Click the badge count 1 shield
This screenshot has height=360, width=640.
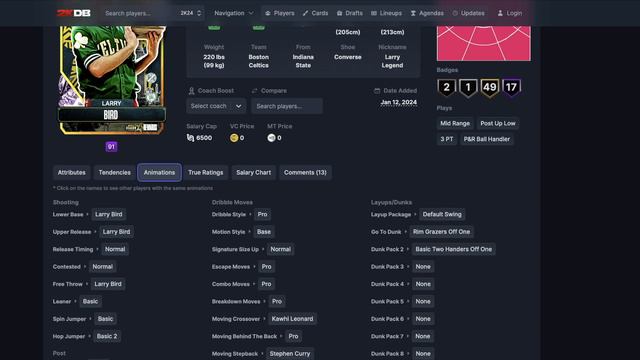468,88
